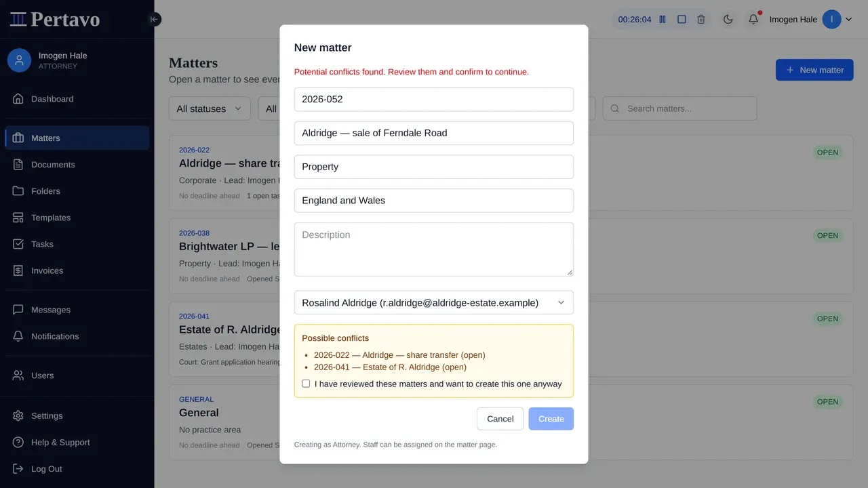The width and height of the screenshot is (868, 488).
Task: Click the Imogen Hale avatar in the top bar
Action: tap(831, 20)
